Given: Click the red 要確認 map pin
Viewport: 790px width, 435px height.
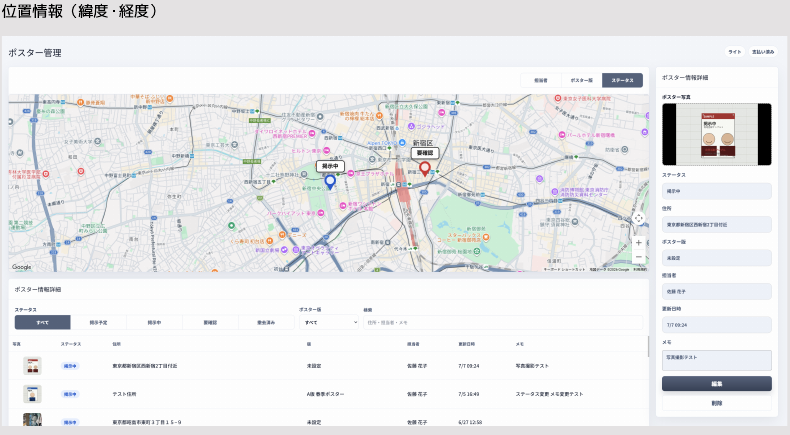Looking at the screenshot, I should coord(425,169).
